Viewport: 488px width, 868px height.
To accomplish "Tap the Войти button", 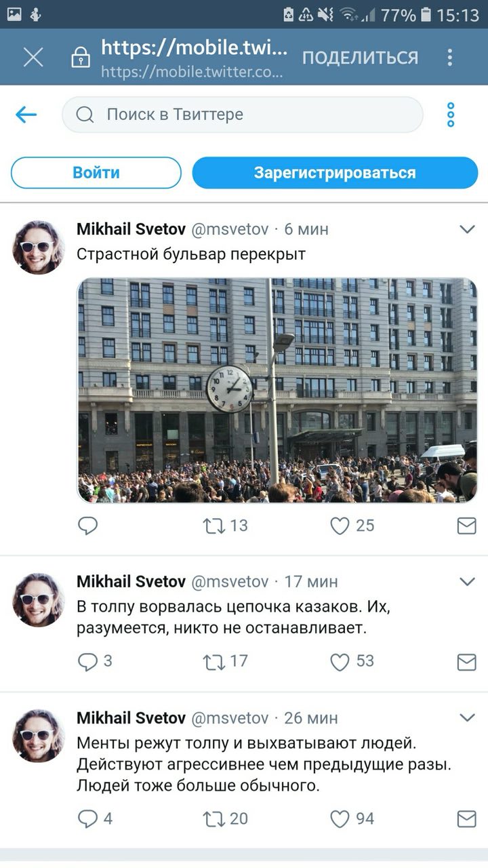I will coord(96,173).
